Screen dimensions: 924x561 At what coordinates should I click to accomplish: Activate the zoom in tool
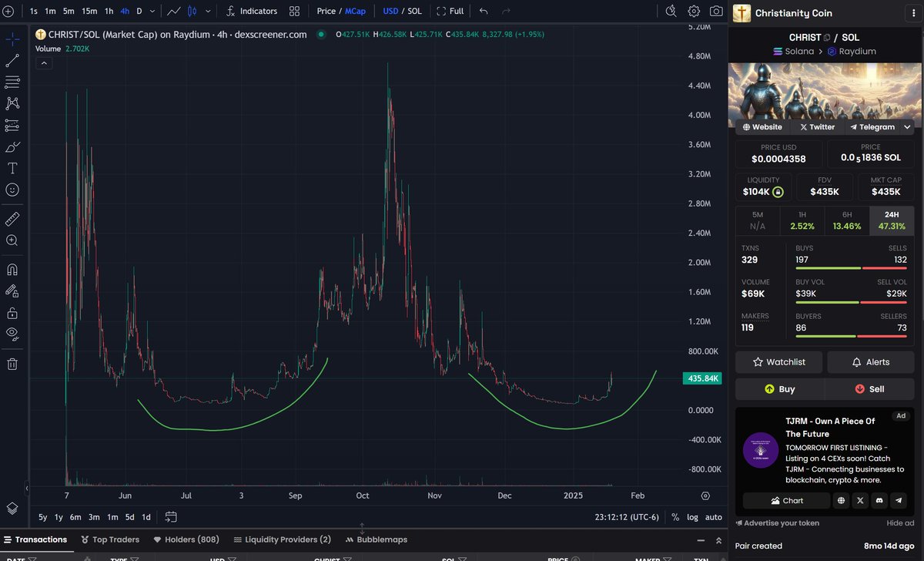[x=12, y=240]
